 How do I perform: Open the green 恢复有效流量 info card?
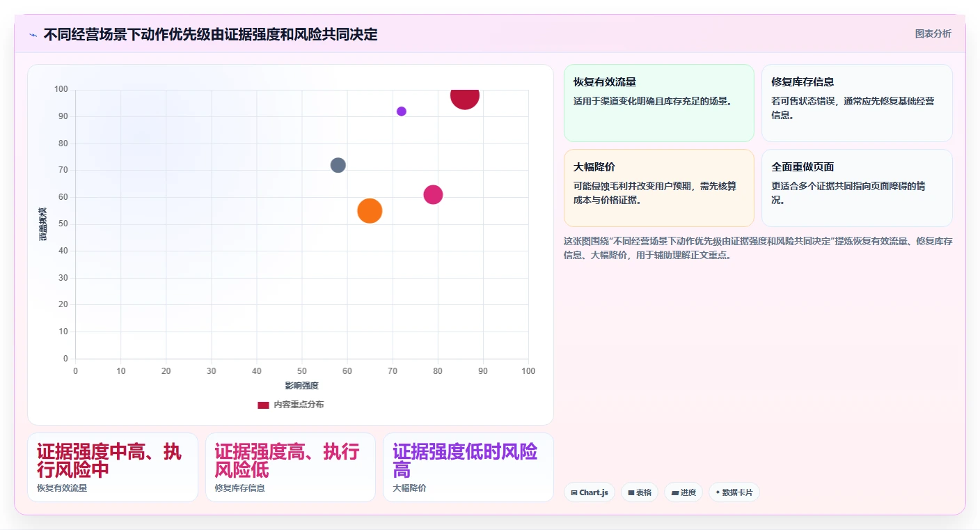tap(659, 103)
